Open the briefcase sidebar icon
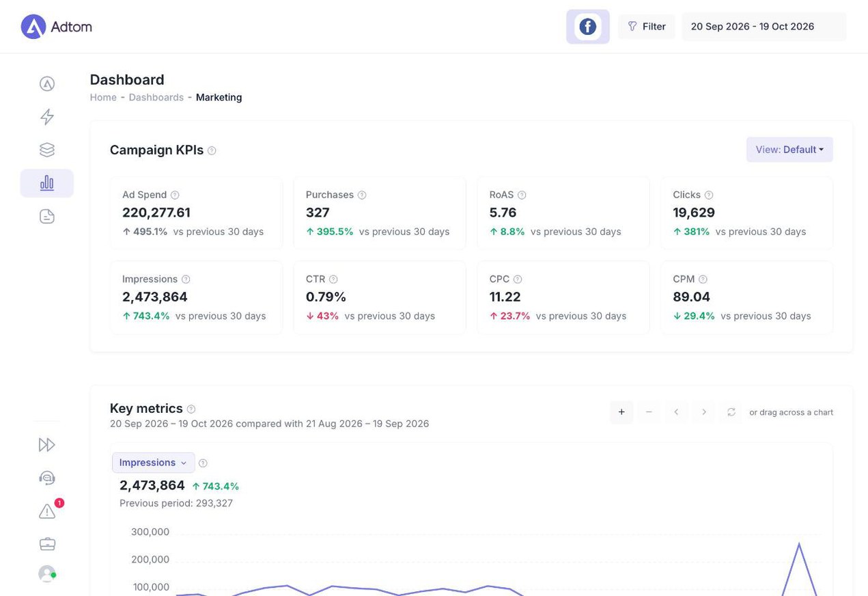 47,544
